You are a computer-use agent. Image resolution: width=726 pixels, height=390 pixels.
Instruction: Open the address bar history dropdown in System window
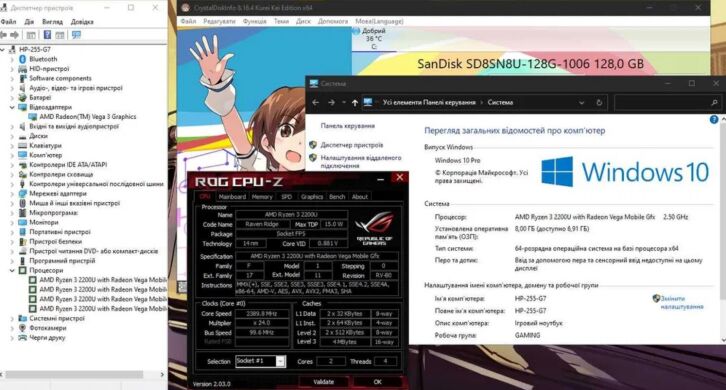(582, 102)
